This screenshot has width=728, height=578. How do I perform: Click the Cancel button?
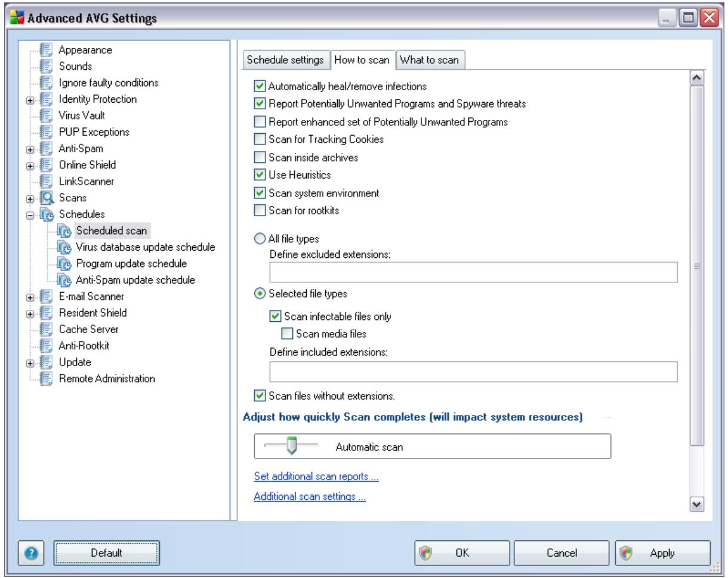(x=560, y=554)
